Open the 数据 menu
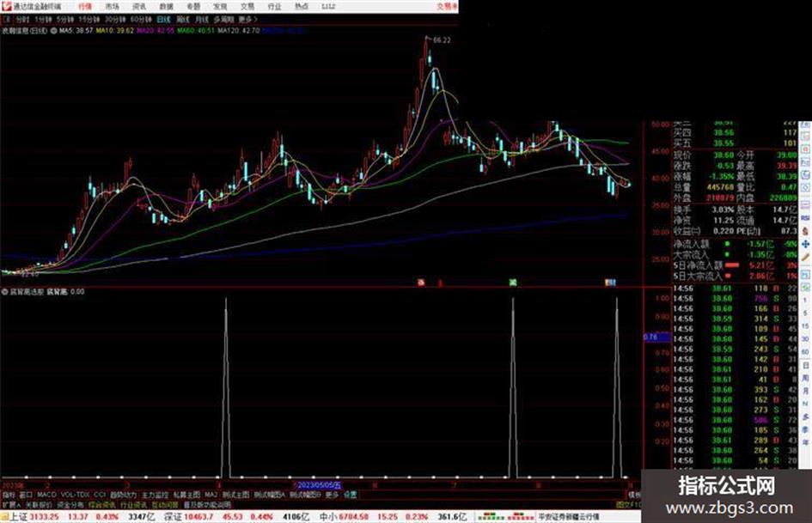The width and height of the screenshot is (812, 523). coord(166,6)
